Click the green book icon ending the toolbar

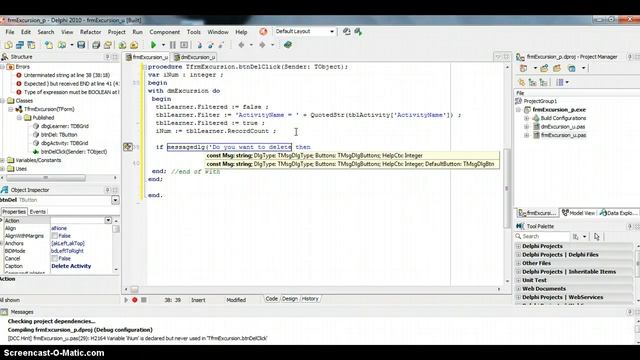(x=288, y=45)
